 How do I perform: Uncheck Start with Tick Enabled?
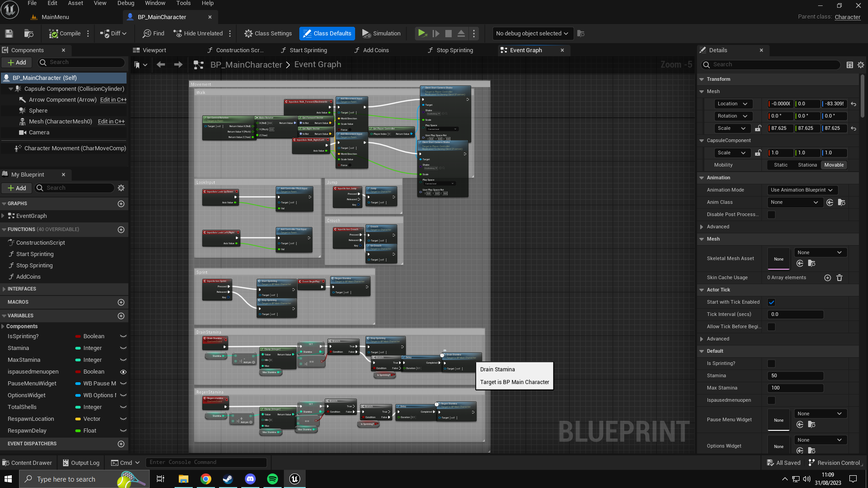pyautogui.click(x=771, y=302)
